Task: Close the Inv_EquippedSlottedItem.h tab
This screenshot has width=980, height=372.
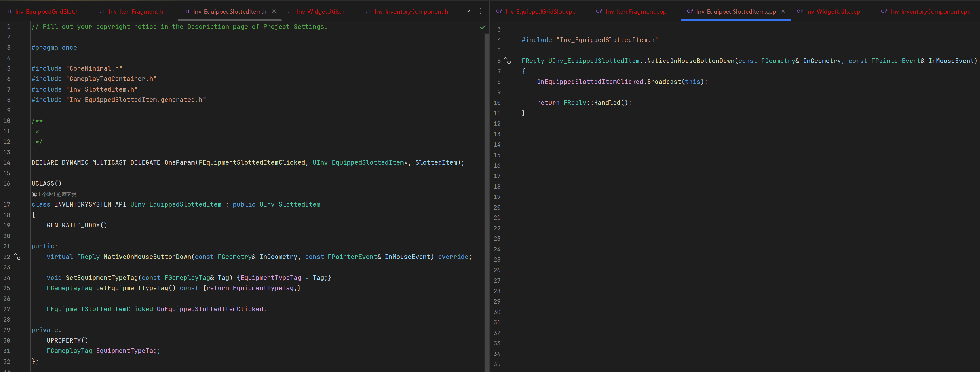Action: pyautogui.click(x=274, y=11)
